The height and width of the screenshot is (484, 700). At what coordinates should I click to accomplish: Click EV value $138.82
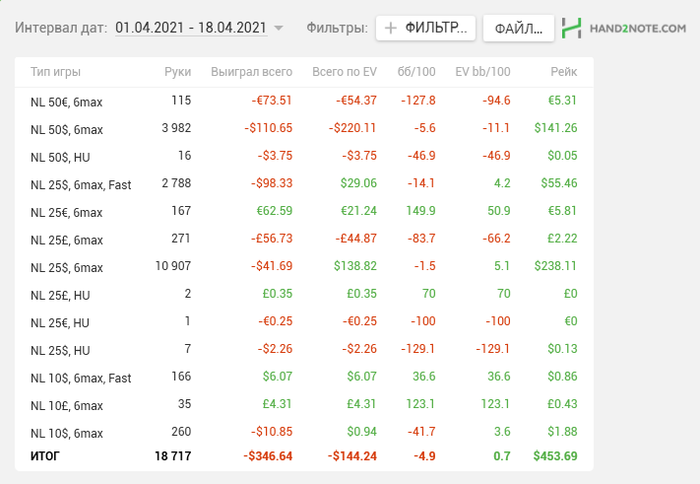coord(355,266)
